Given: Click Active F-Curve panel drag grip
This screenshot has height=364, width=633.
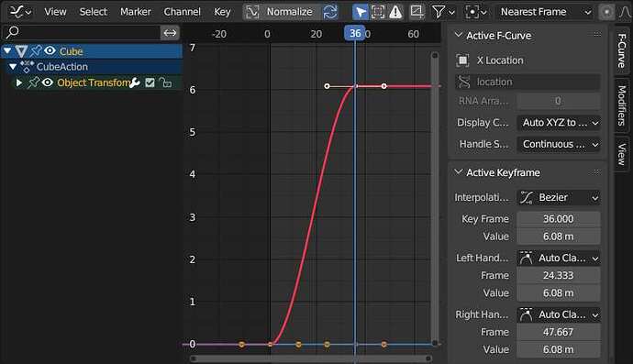Looking at the screenshot, I should click(597, 35).
